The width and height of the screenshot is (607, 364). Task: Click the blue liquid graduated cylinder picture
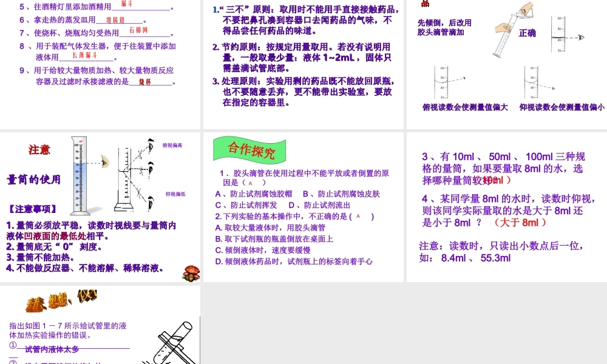coord(80,175)
